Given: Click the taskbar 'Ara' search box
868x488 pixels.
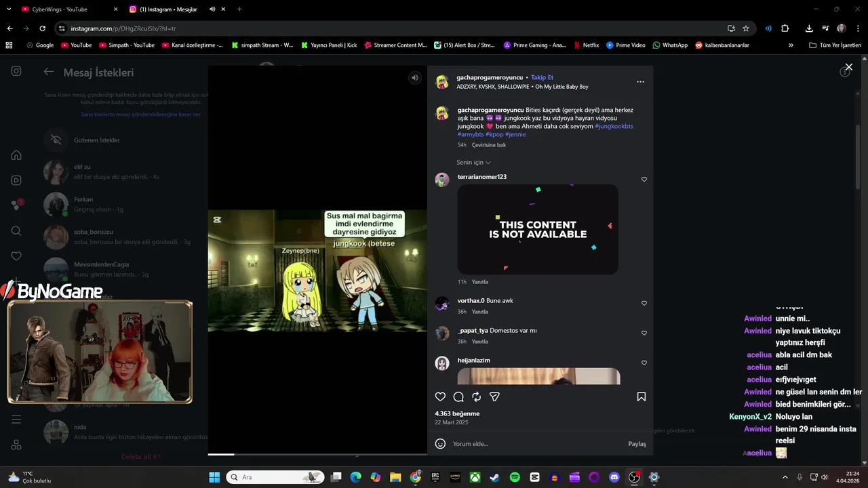Looking at the screenshot, I should coord(275,477).
